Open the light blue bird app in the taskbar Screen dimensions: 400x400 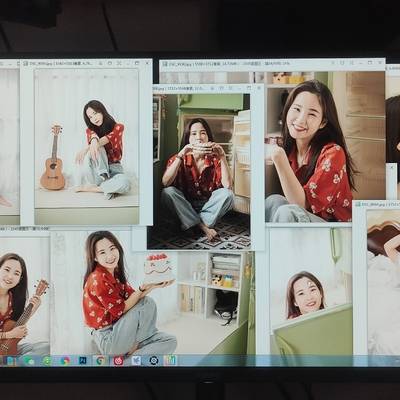click(x=136, y=360)
